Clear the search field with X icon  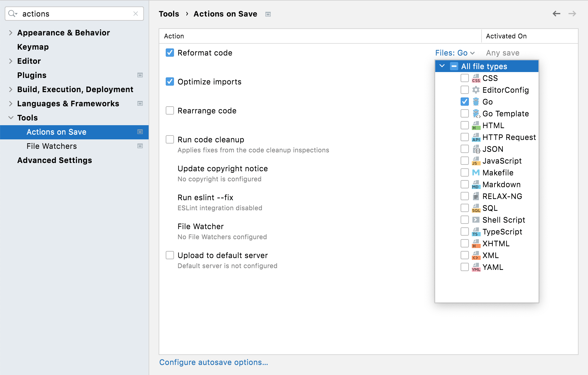(136, 14)
